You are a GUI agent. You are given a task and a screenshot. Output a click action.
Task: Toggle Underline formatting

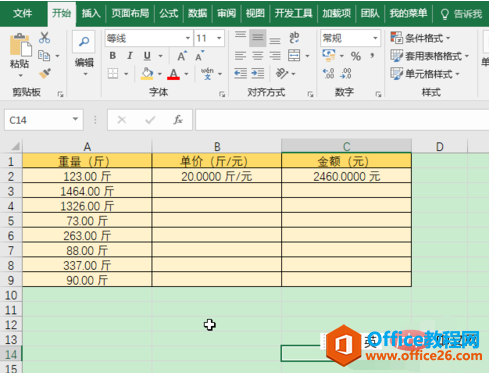pos(147,56)
